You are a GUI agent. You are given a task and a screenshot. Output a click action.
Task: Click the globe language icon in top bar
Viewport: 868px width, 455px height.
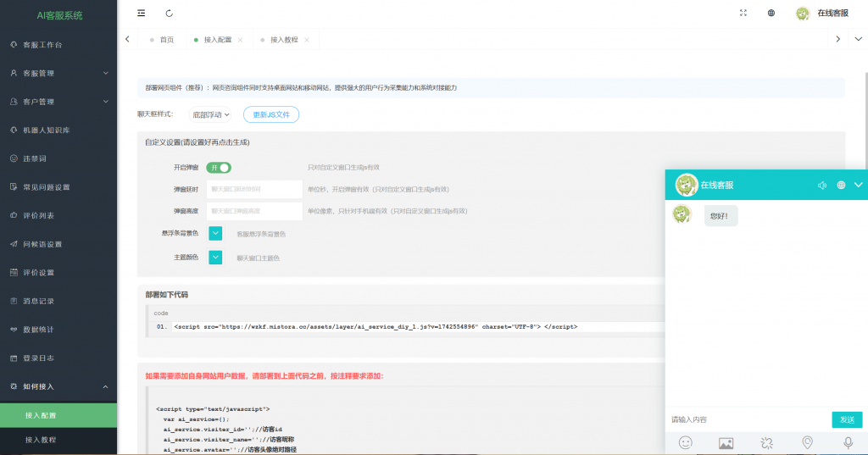pyautogui.click(x=771, y=13)
